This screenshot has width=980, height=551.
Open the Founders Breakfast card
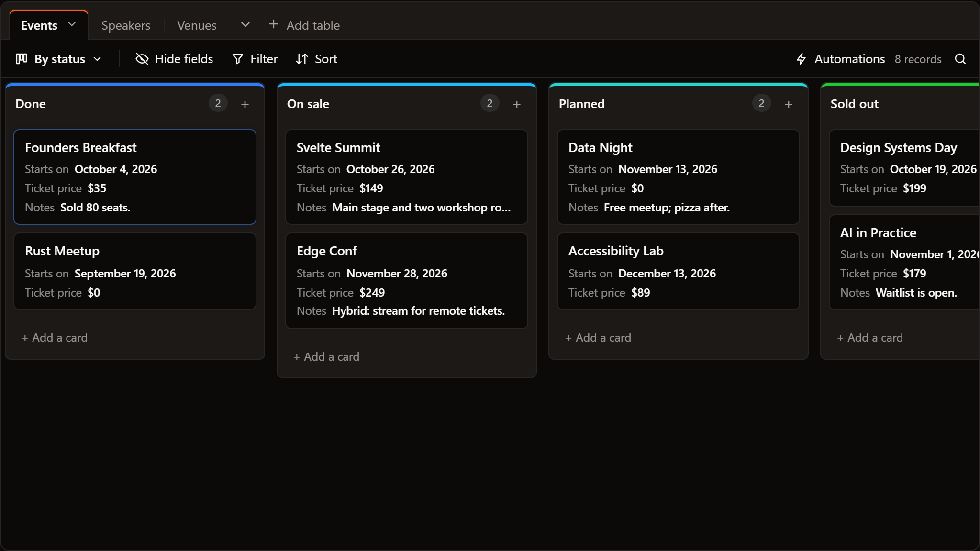tap(135, 177)
